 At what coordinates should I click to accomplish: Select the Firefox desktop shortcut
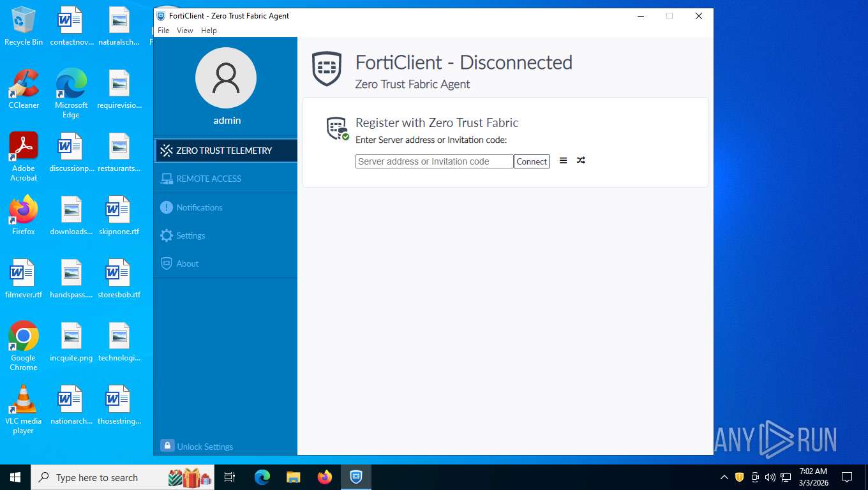pyautogui.click(x=24, y=216)
